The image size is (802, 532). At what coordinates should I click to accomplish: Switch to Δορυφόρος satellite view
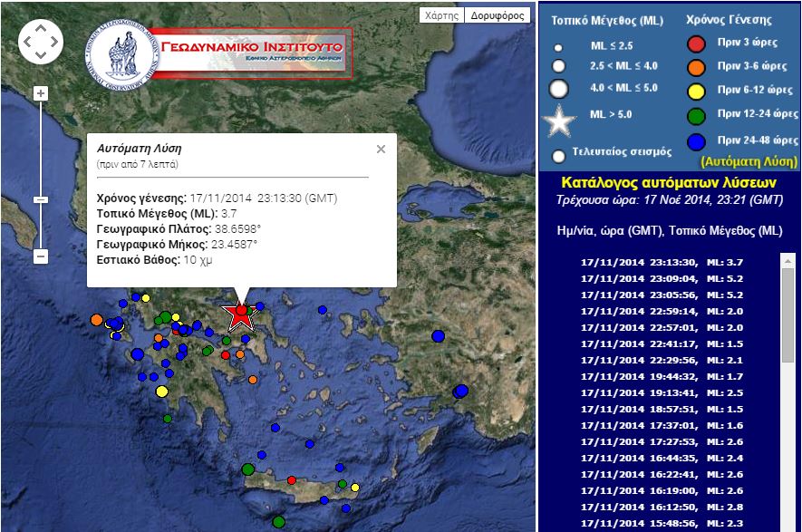pyautogui.click(x=498, y=15)
